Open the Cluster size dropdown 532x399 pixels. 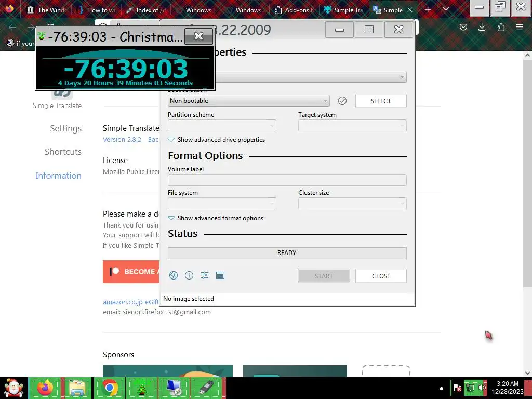pyautogui.click(x=352, y=203)
